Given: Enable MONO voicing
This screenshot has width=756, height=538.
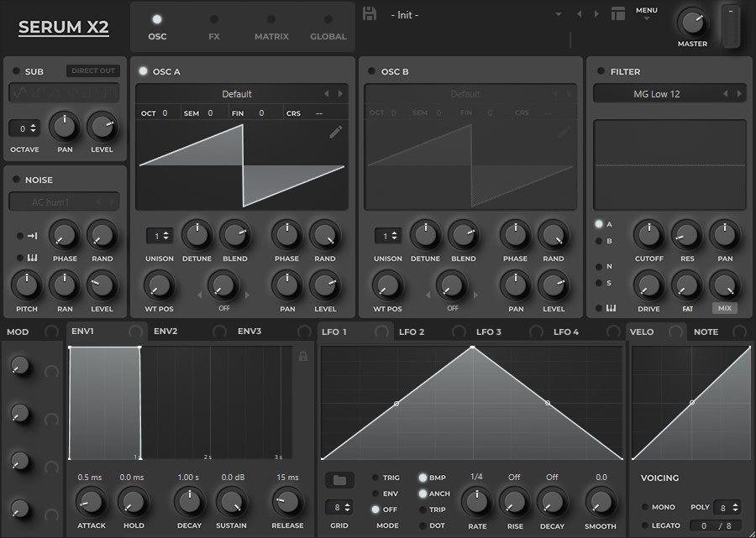Looking at the screenshot, I should pos(645,507).
